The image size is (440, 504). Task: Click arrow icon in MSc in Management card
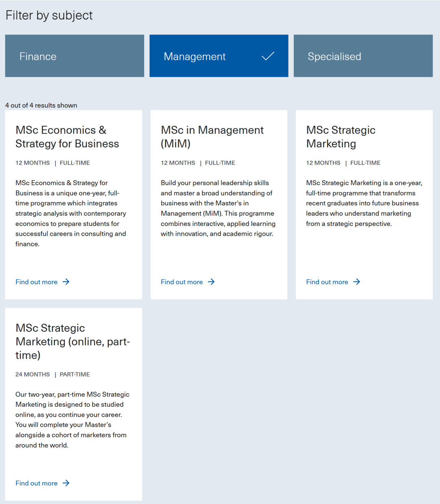click(x=211, y=282)
